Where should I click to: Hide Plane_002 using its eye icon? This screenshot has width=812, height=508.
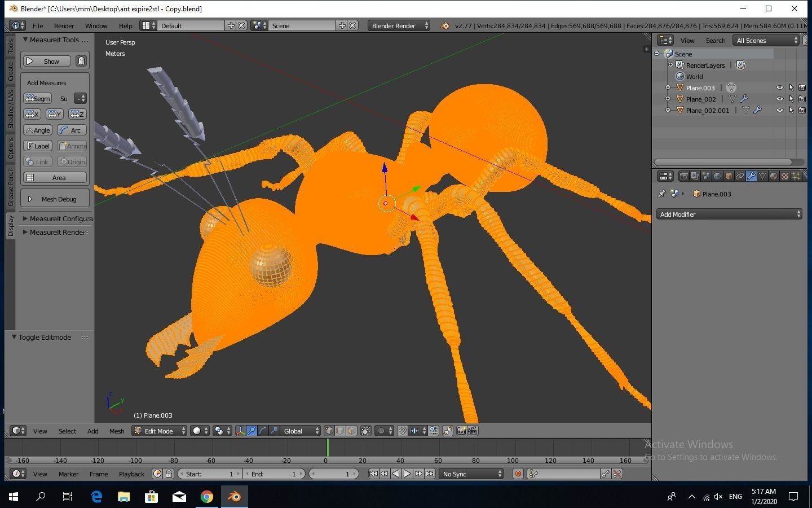click(x=780, y=99)
